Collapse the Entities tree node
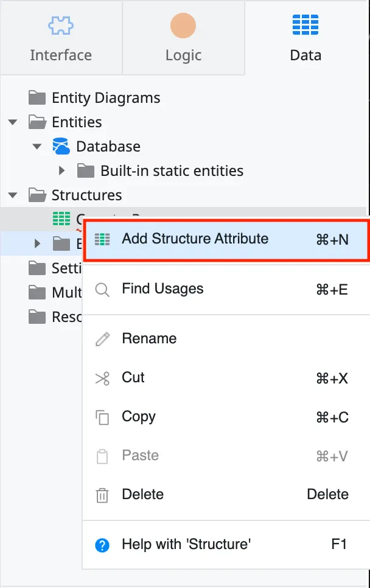 coord(13,122)
